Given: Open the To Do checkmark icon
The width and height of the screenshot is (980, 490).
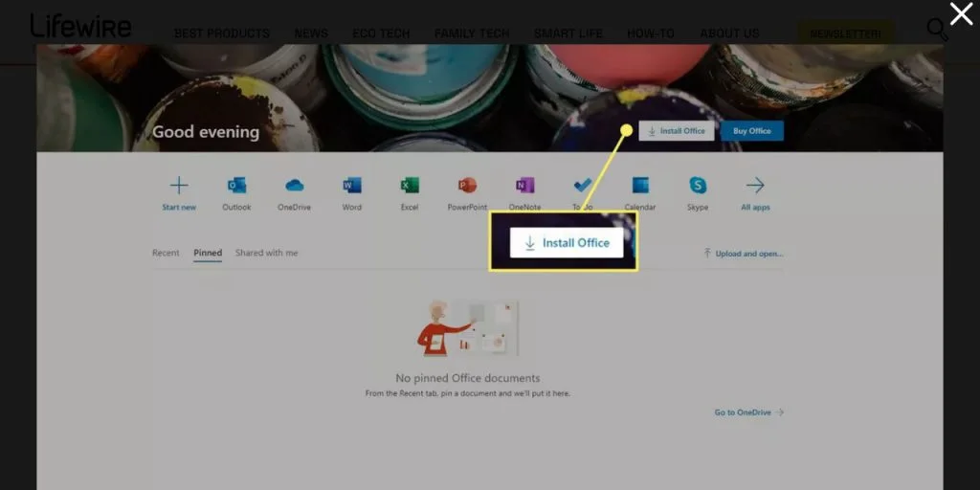Looking at the screenshot, I should pos(583,186).
